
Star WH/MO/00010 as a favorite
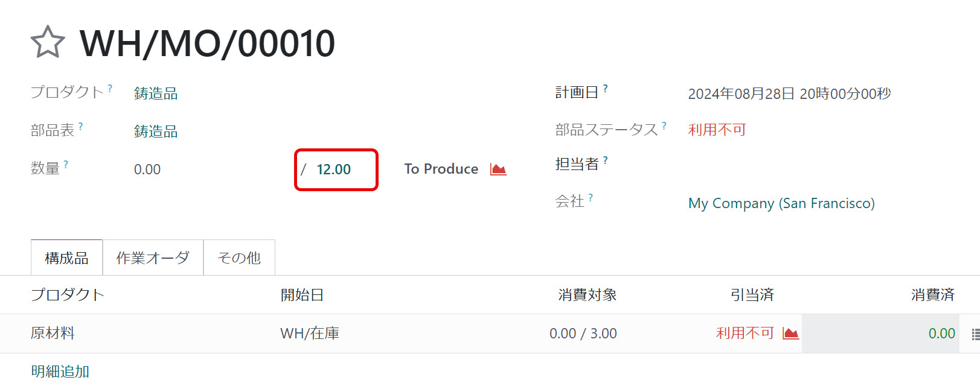coord(48,42)
